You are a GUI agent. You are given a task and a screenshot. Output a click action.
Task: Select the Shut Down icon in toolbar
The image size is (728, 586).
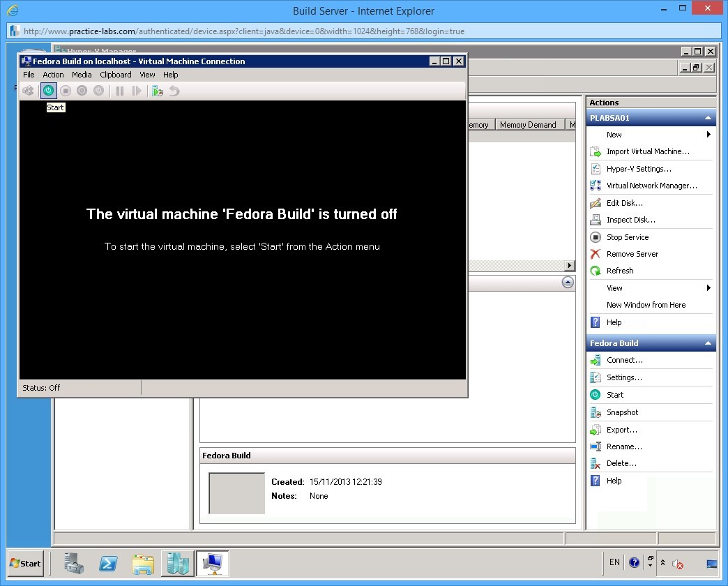coord(82,90)
